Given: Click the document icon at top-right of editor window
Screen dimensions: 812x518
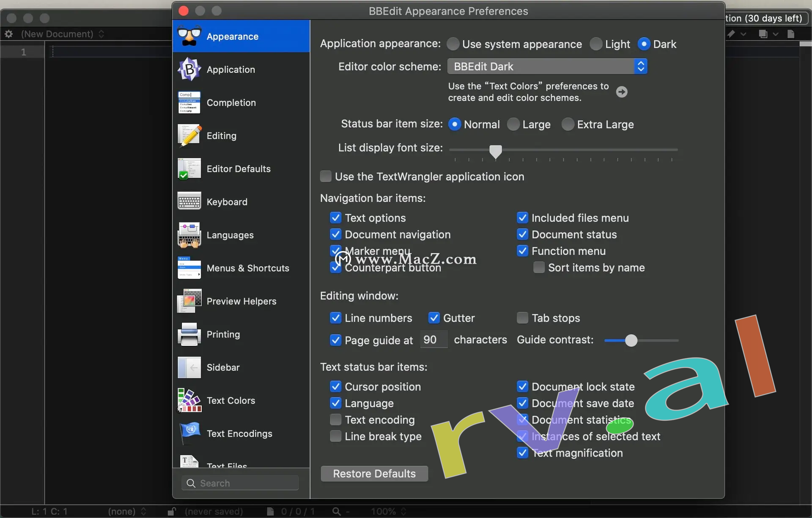Looking at the screenshot, I should point(791,34).
